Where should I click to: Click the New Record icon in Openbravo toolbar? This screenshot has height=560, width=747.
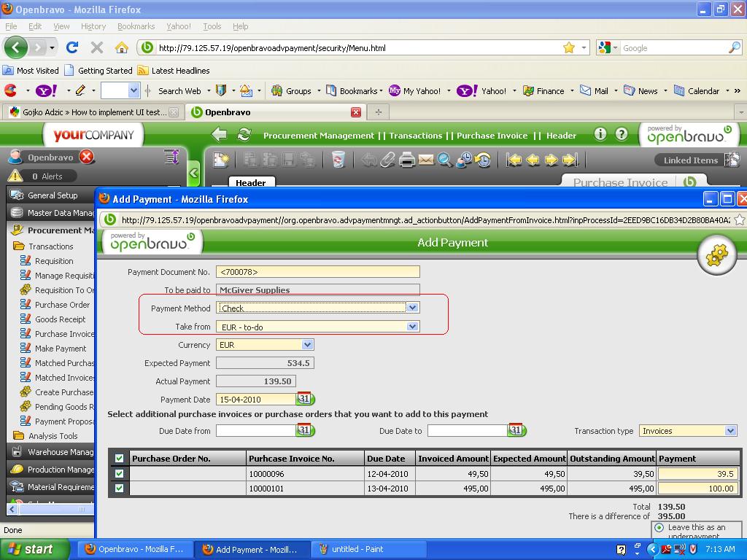tap(220, 160)
